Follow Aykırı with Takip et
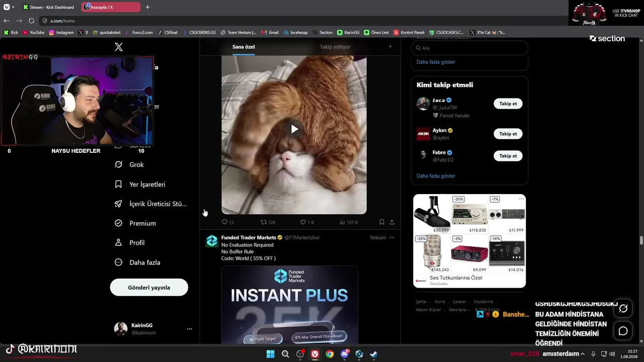The height and width of the screenshot is (362, 644). pos(508,134)
